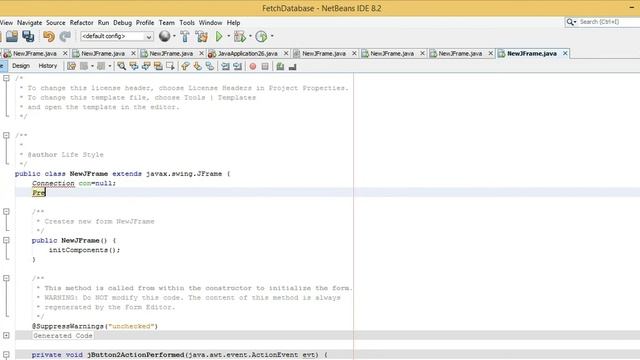This screenshot has height=360, width=640.
Task: Click the Find Previous Occurrence icon
Action: point(133,66)
